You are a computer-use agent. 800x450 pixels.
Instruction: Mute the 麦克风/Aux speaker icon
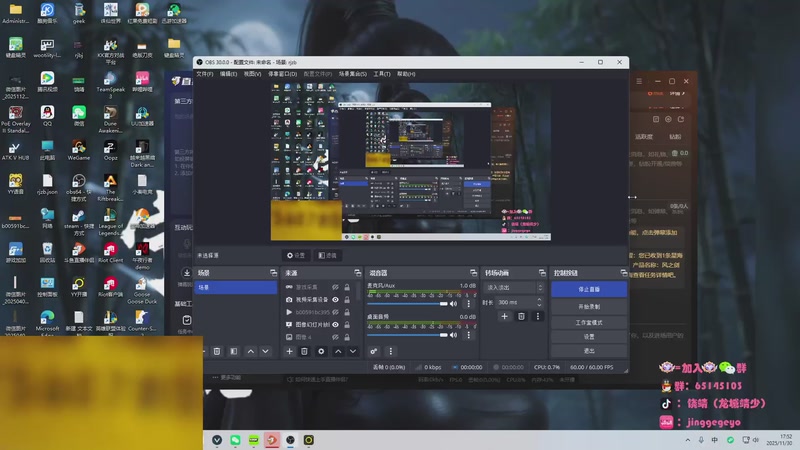(x=454, y=304)
